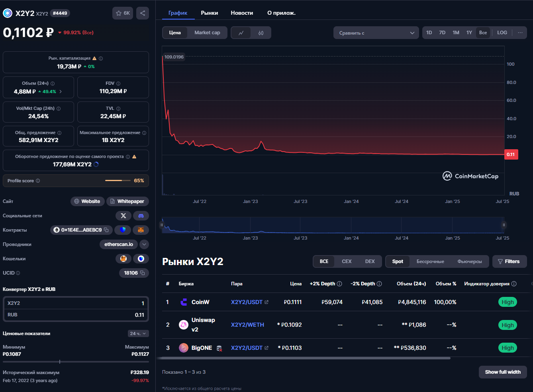This screenshot has width=533, height=392.
Task: Click Show full width button
Action: pyautogui.click(x=503, y=372)
